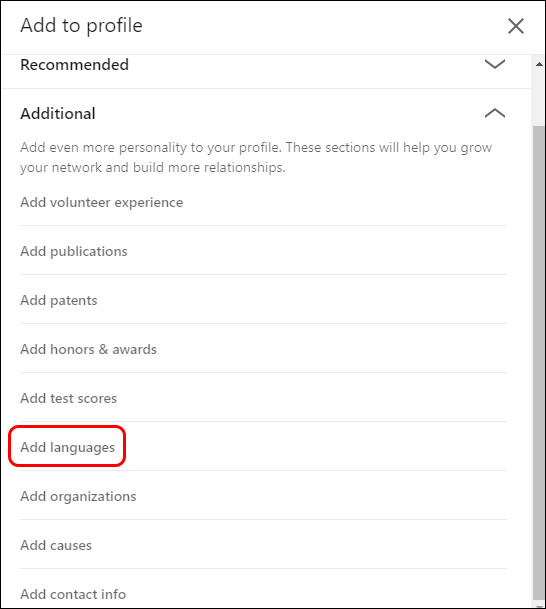Click the Recommended section heading

point(74,64)
